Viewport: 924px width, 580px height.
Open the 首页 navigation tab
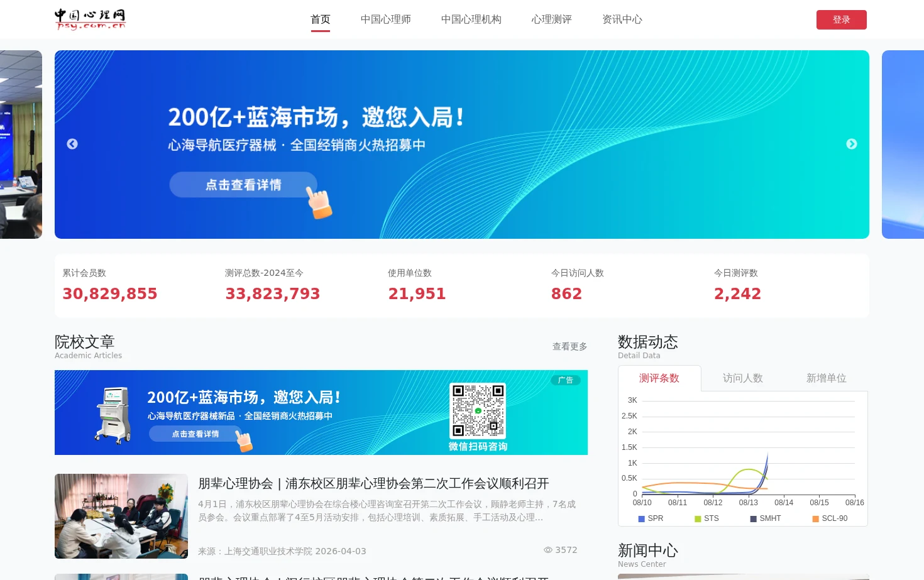coord(321,19)
